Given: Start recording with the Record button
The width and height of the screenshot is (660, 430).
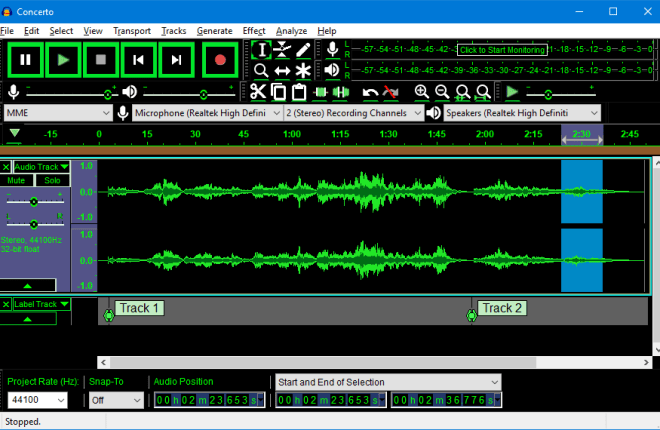Looking at the screenshot, I should point(220,60).
